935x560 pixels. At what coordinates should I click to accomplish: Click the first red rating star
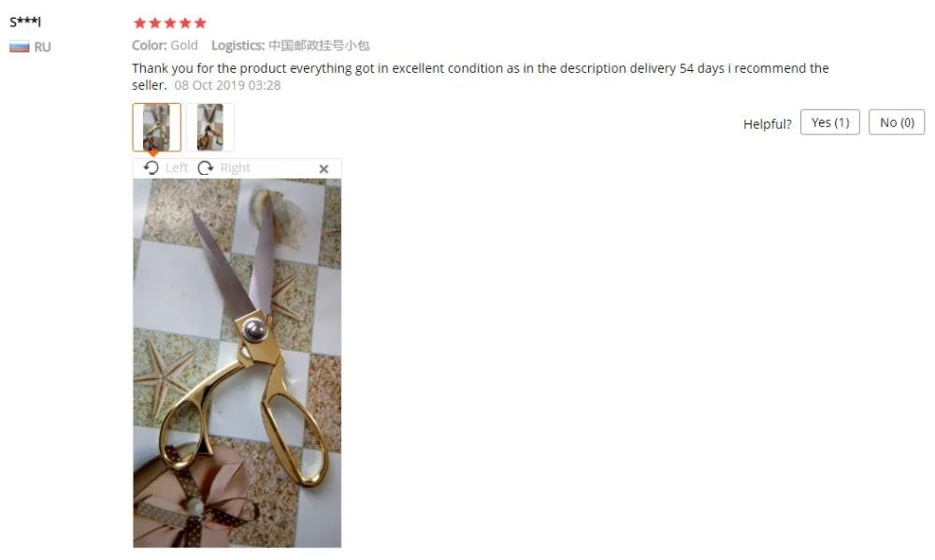point(140,22)
